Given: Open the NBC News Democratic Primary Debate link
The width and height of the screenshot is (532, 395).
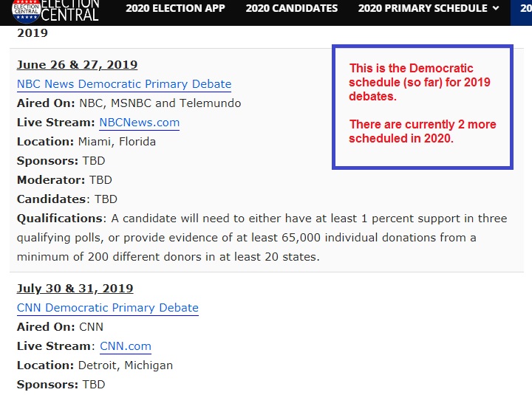Looking at the screenshot, I should click(124, 84).
